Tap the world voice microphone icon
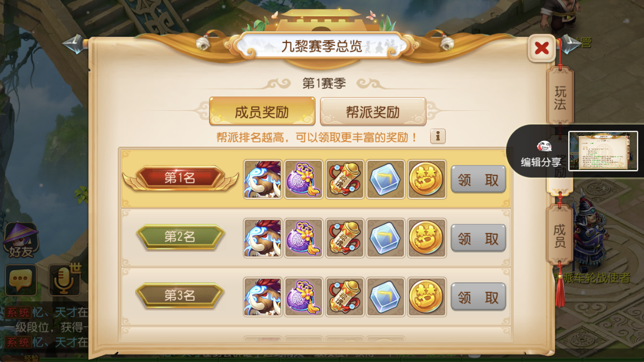Screen dimensions: 644x362 (65, 280)
